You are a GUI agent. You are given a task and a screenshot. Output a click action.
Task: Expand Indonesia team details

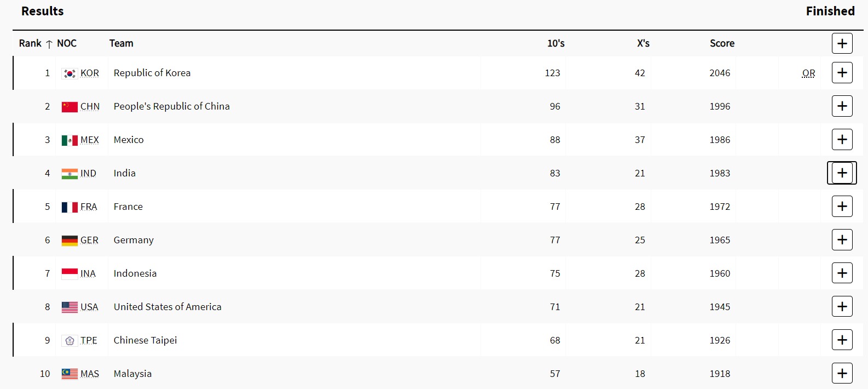pos(842,273)
